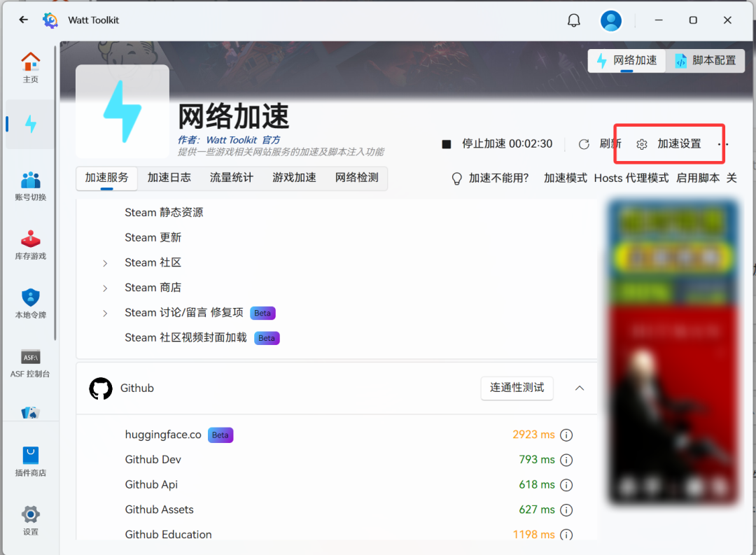The image size is (756, 555).
Task: Select the 流量统计 tab
Action: [x=232, y=178]
